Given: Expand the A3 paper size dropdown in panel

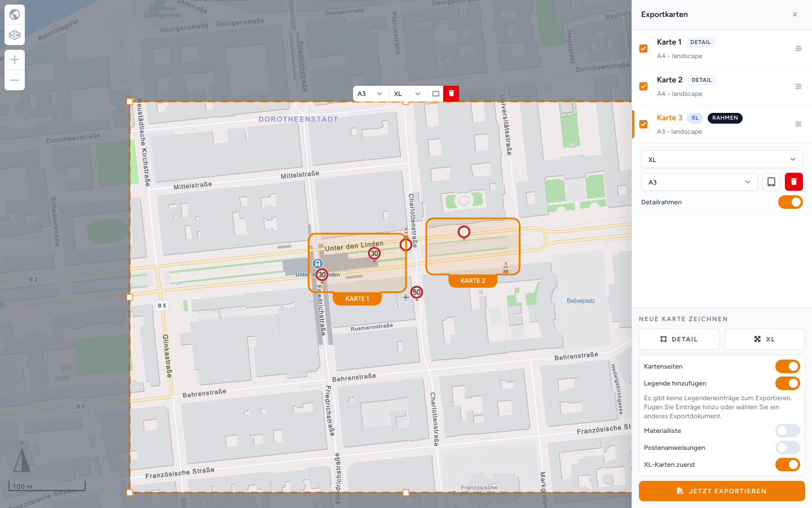Looking at the screenshot, I should point(699,182).
